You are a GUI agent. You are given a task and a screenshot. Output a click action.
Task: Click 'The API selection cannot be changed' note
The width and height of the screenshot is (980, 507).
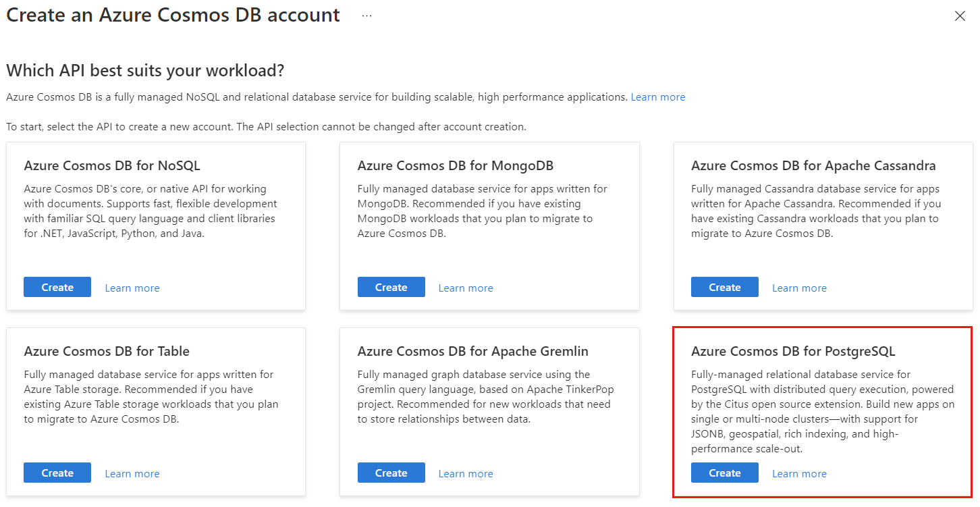[381, 127]
